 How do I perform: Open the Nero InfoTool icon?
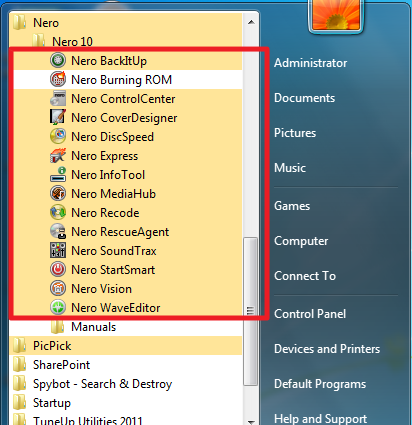coord(58,175)
